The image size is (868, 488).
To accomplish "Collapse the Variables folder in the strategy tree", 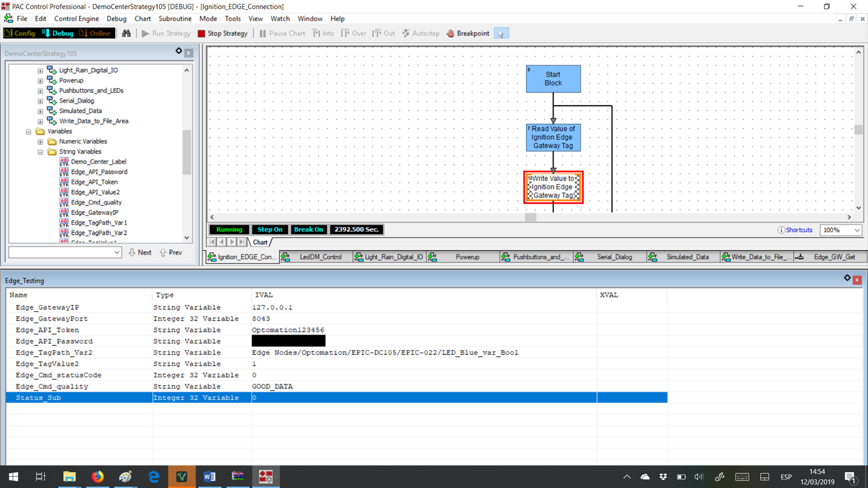I will tap(28, 131).
